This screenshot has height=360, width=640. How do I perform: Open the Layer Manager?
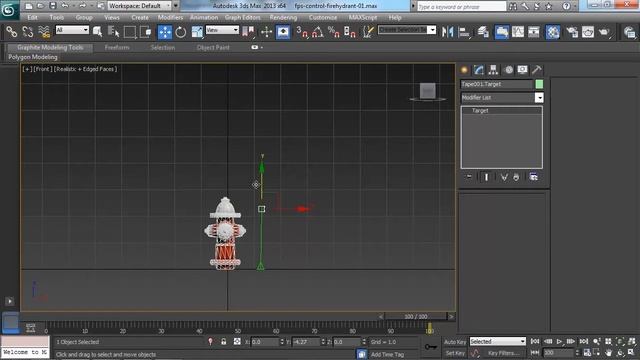[483, 31]
